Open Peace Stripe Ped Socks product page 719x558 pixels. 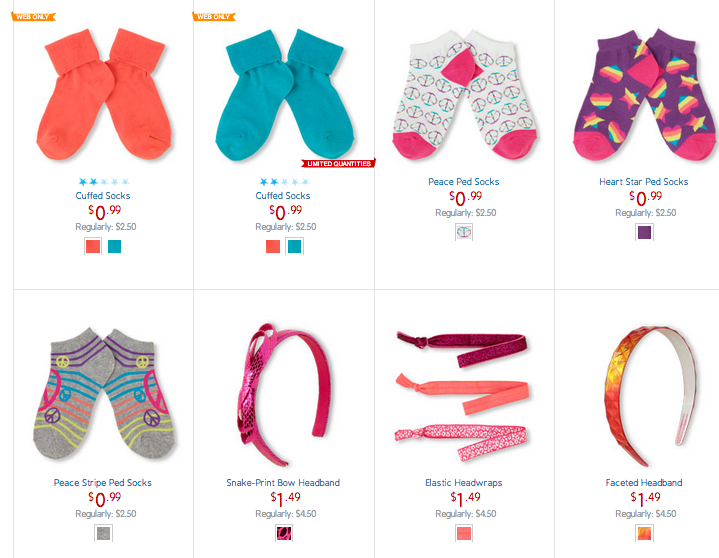point(103,482)
